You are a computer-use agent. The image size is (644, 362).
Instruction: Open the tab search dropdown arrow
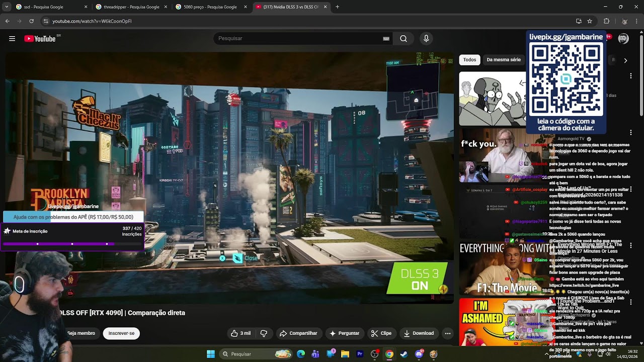(x=7, y=7)
